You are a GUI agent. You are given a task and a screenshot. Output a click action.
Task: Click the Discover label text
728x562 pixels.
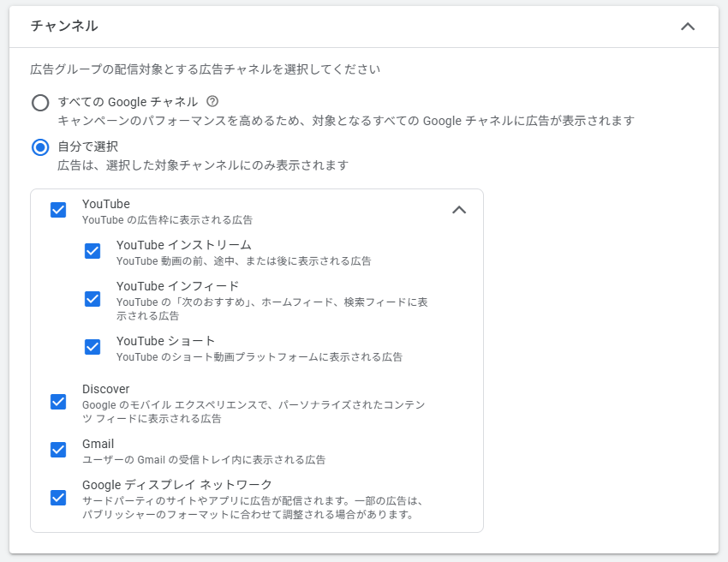point(106,389)
